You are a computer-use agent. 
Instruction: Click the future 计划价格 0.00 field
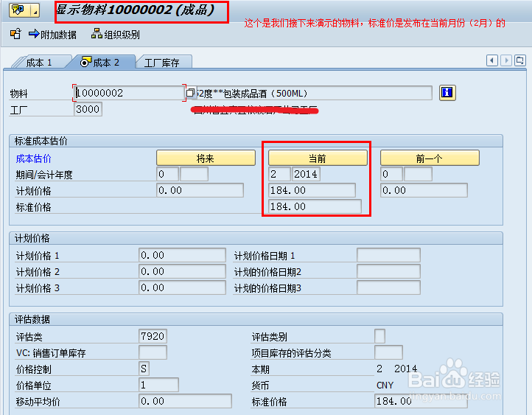point(200,190)
